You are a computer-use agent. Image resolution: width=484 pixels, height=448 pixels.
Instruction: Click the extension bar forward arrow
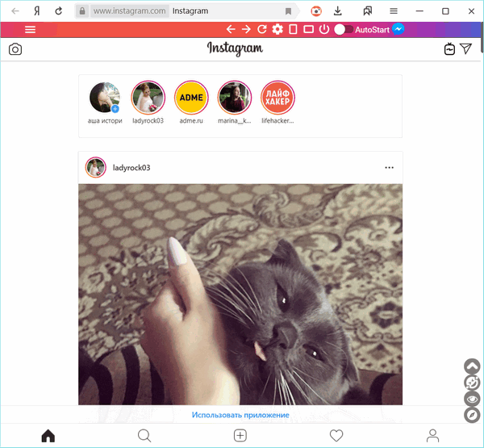246,29
